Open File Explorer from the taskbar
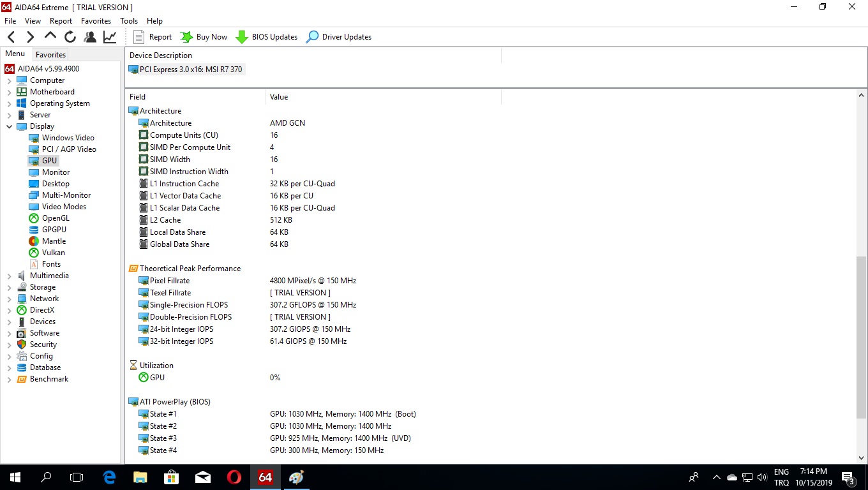Viewport: 868px width, 490px height. [140, 477]
